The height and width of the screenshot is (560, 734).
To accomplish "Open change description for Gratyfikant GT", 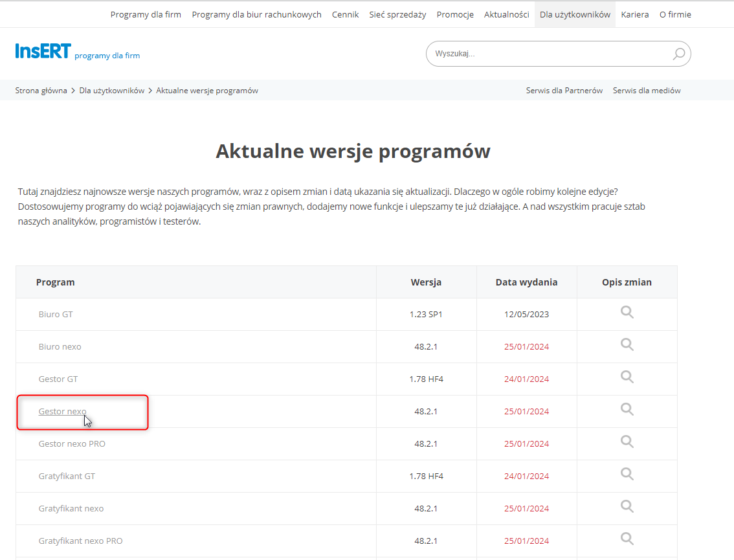I will tap(627, 474).
